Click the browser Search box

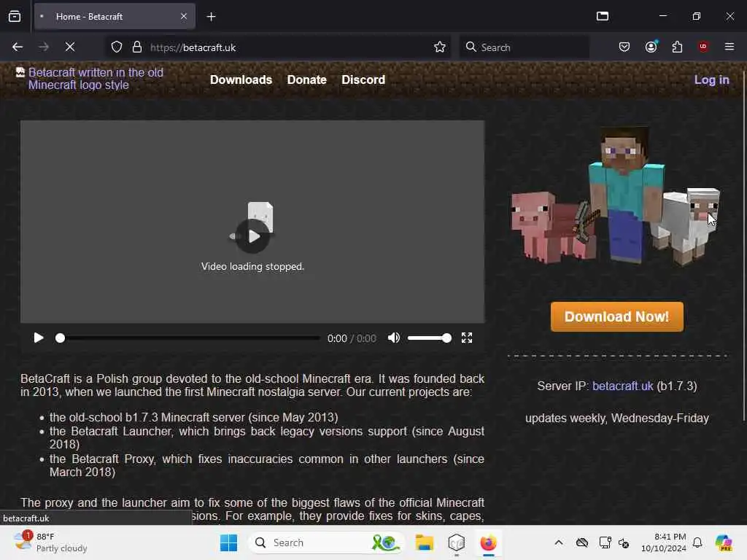pyautogui.click(x=524, y=47)
